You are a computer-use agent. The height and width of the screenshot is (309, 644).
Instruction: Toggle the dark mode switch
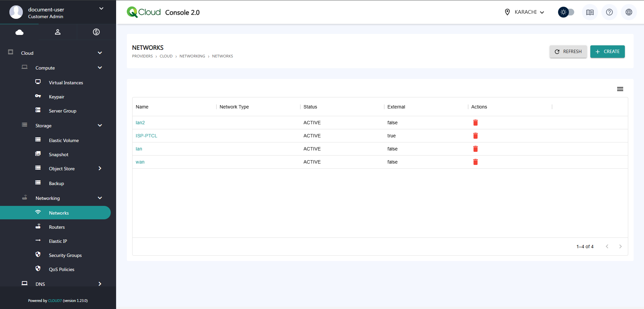[566, 12]
